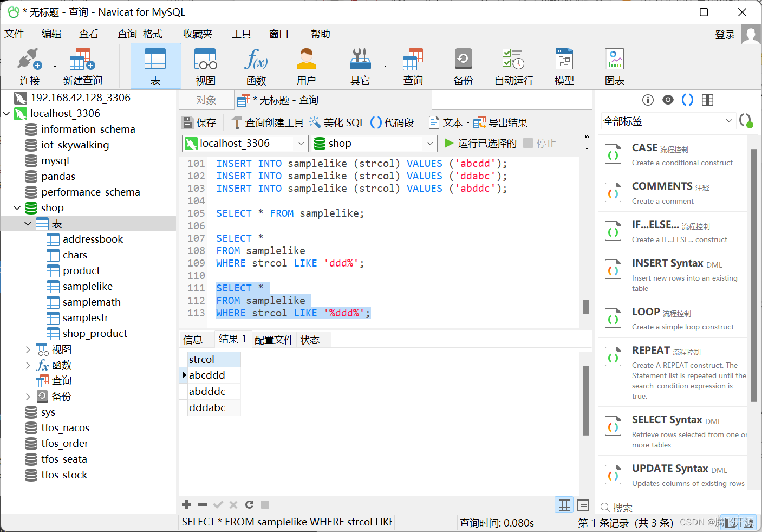Click the SELECT Syntax snippet

[673, 431]
